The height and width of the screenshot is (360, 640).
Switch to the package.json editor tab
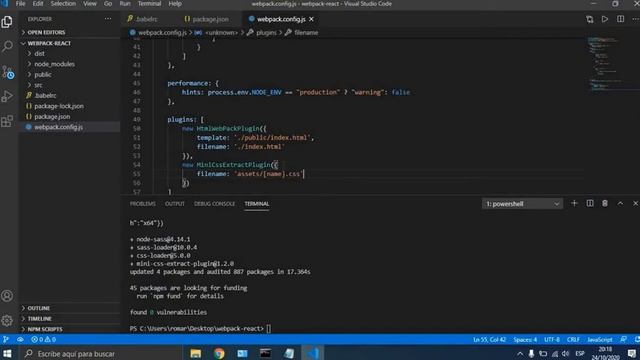(x=210, y=19)
